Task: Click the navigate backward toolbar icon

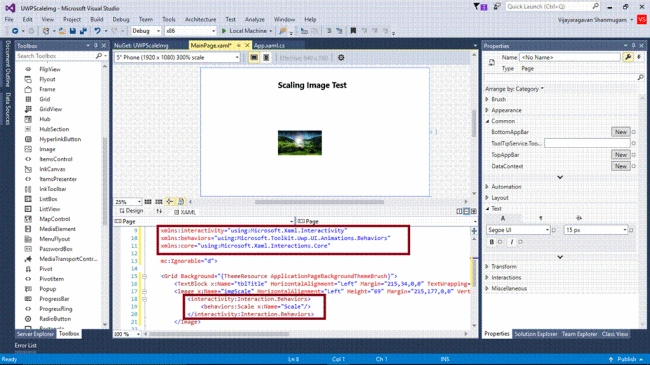Action: [15, 31]
